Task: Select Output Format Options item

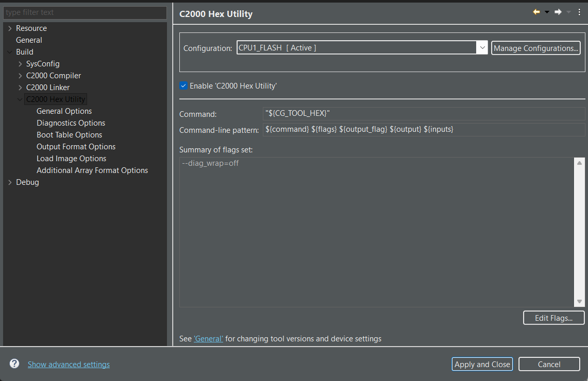Action: click(76, 147)
